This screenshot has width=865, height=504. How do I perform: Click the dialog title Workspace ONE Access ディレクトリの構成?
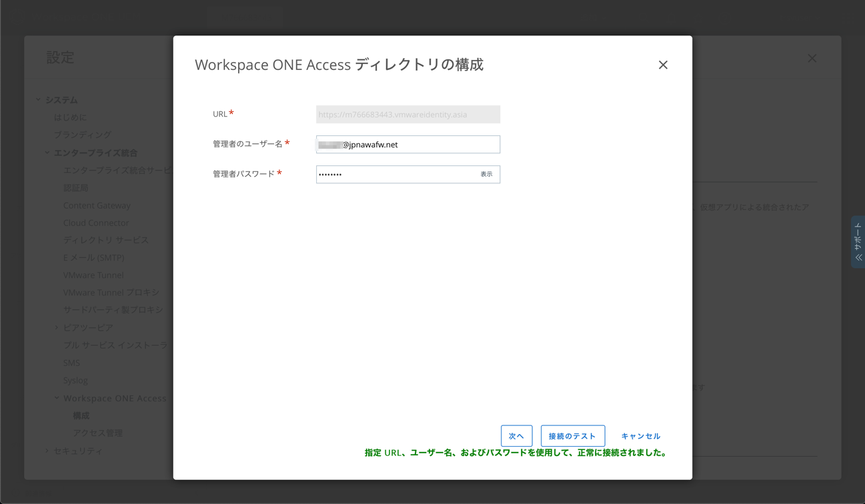pos(339,65)
